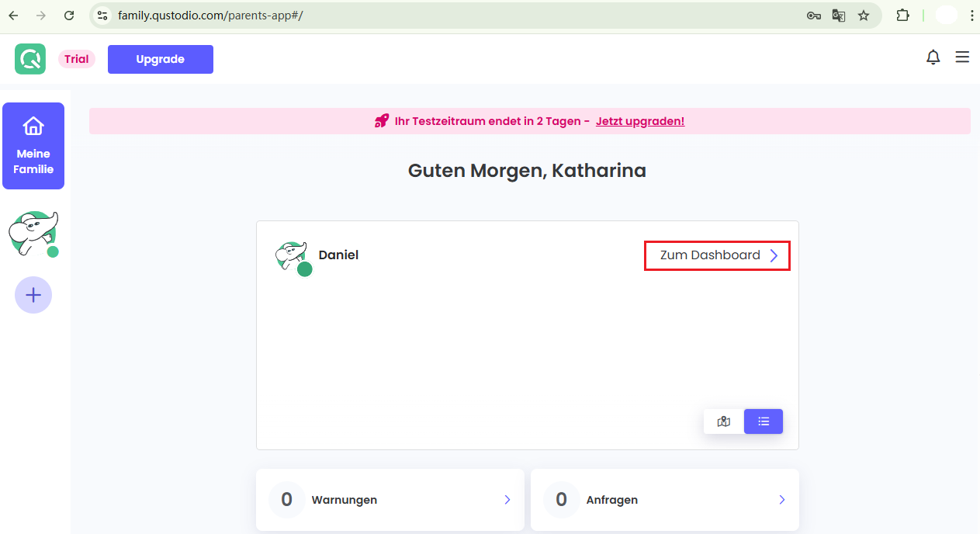Viewport: 980px width, 534px height.
Task: Open notifications bell
Action: (x=933, y=57)
